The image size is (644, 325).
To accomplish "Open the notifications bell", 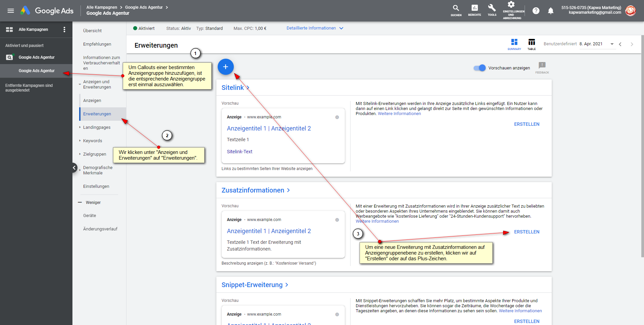I will [x=551, y=11].
